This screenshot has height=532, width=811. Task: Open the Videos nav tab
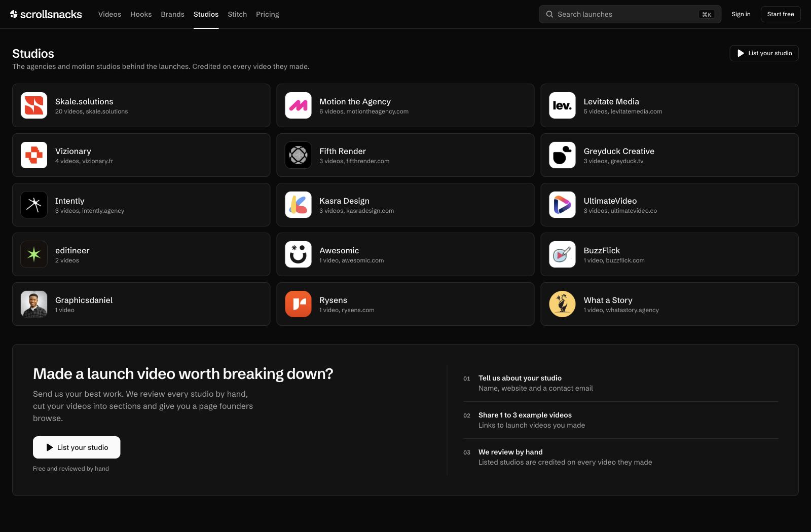[x=109, y=14]
